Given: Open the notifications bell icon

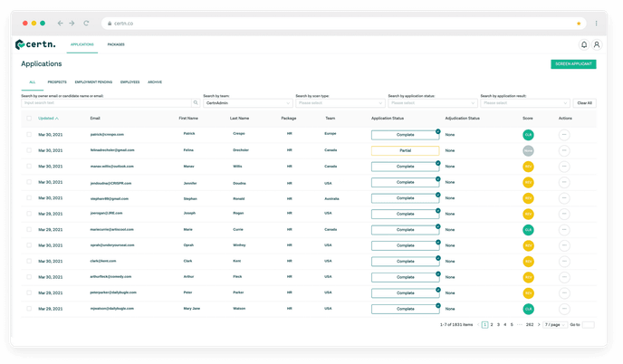Looking at the screenshot, I should [x=584, y=44].
